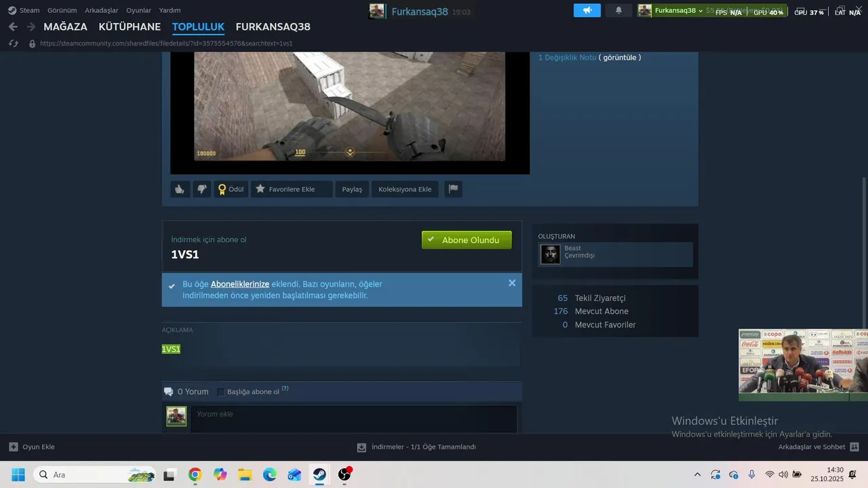
Task: Open the clock showing 14:30
Action: 827,474
